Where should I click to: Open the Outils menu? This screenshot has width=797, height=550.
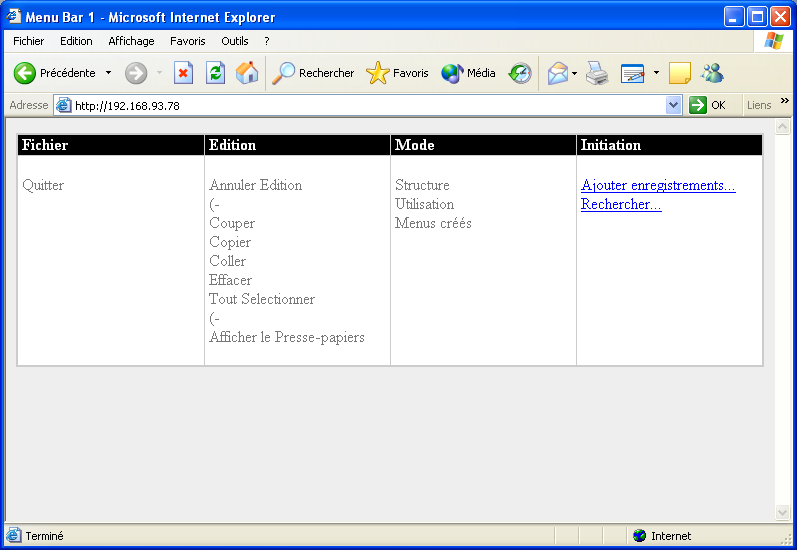point(235,41)
